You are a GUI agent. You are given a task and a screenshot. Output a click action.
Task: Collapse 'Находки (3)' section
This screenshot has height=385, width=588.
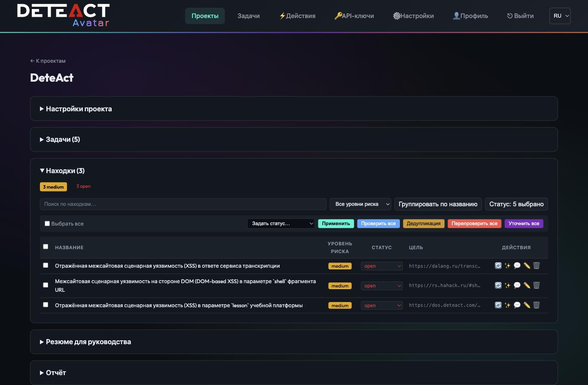[62, 171]
